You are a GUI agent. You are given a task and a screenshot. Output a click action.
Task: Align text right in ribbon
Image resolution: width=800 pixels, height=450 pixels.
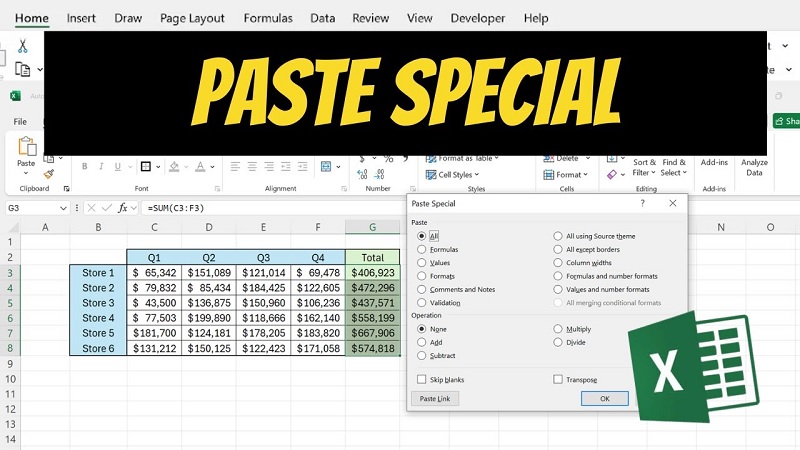[x=269, y=166]
